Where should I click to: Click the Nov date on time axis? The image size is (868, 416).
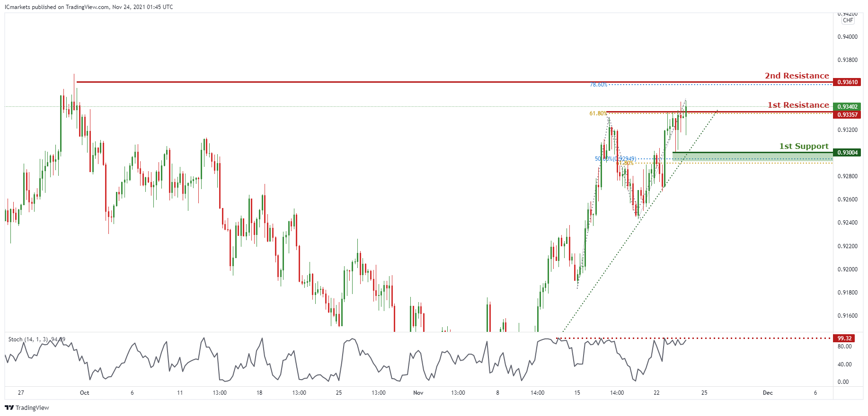tap(418, 393)
